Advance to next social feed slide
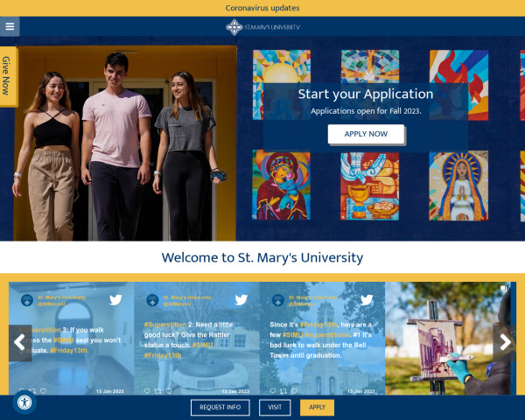525x420 pixels. click(x=504, y=342)
